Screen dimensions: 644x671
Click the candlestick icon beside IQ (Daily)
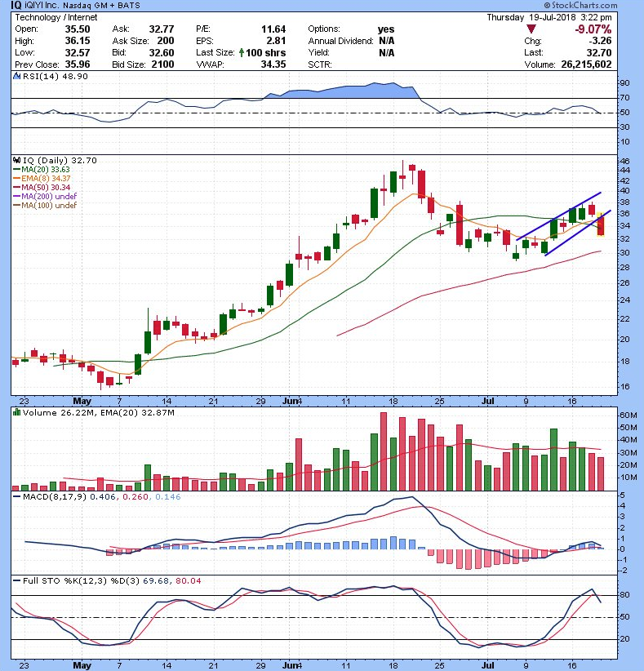17,161
